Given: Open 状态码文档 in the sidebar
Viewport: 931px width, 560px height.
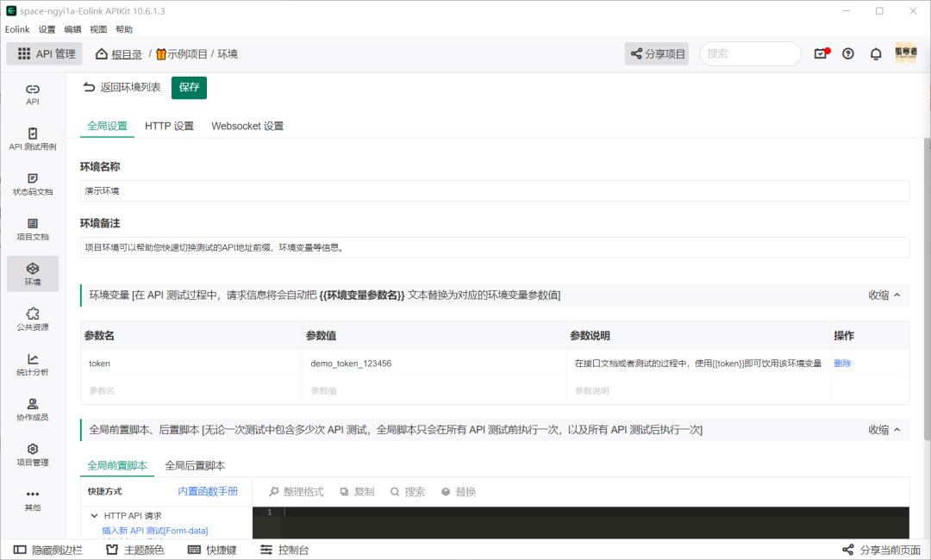Looking at the screenshot, I should pyautogui.click(x=33, y=184).
